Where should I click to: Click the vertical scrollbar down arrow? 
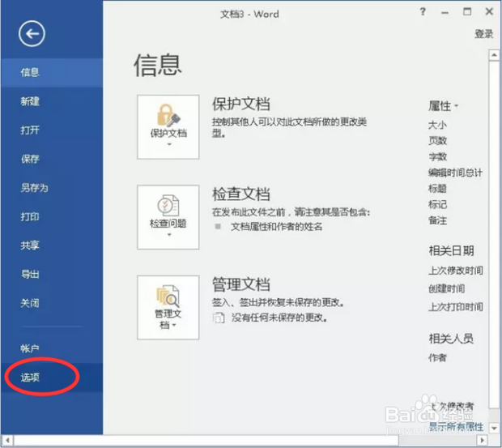click(495, 428)
